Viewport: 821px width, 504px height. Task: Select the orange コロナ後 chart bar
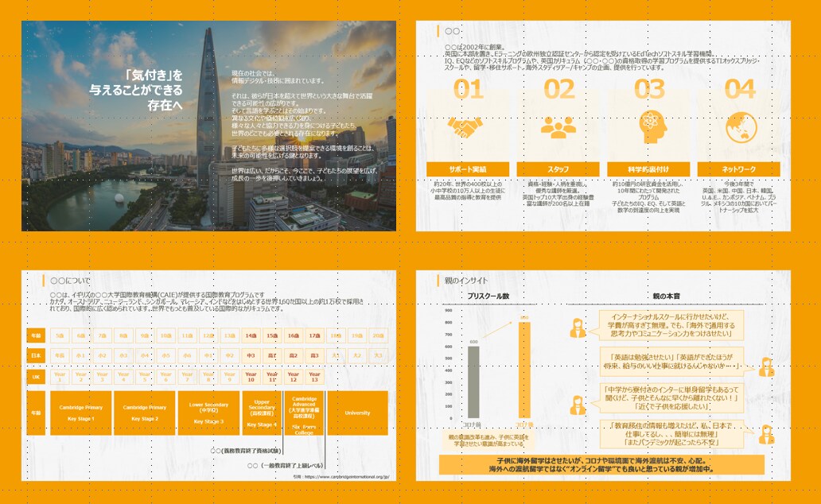[524, 370]
